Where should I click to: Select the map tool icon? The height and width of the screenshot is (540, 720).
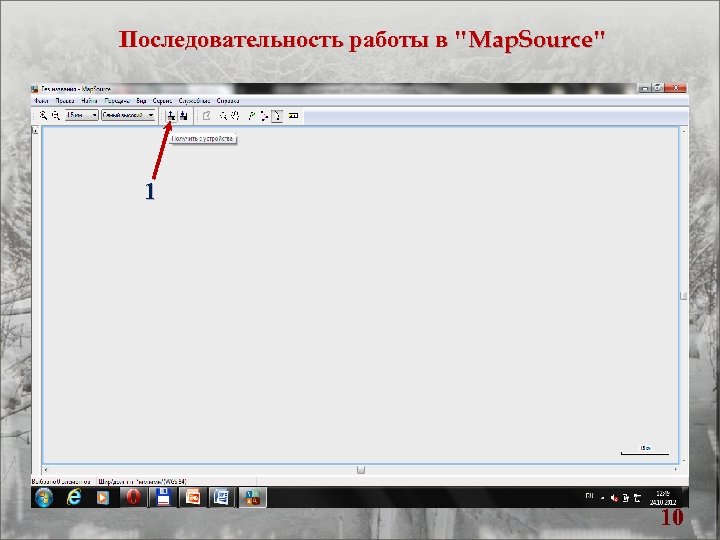(207, 116)
